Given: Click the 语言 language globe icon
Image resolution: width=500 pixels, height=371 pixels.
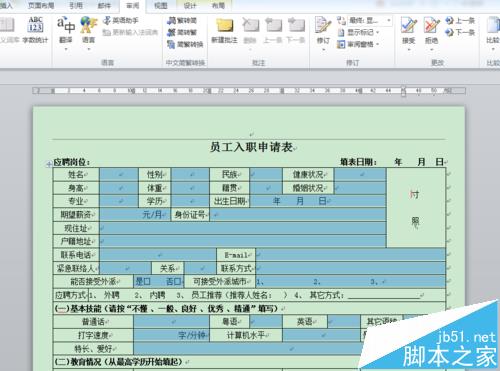Looking at the screenshot, I should pyautogui.click(x=88, y=25).
